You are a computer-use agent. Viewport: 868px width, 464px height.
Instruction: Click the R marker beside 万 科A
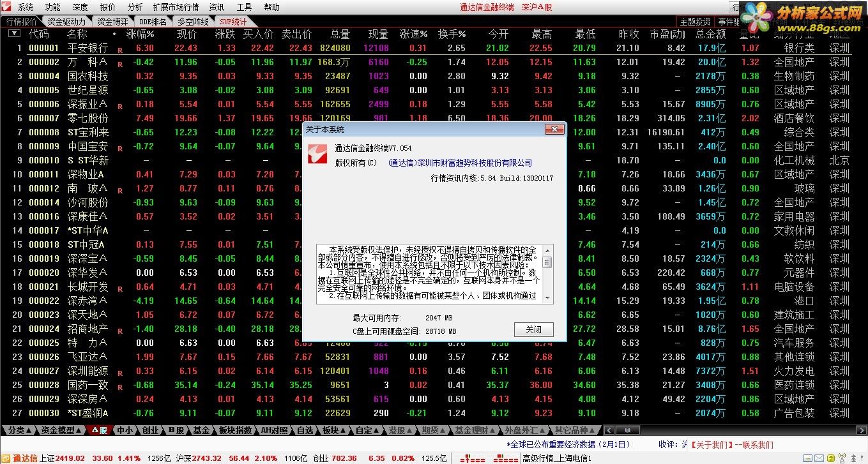(x=119, y=64)
